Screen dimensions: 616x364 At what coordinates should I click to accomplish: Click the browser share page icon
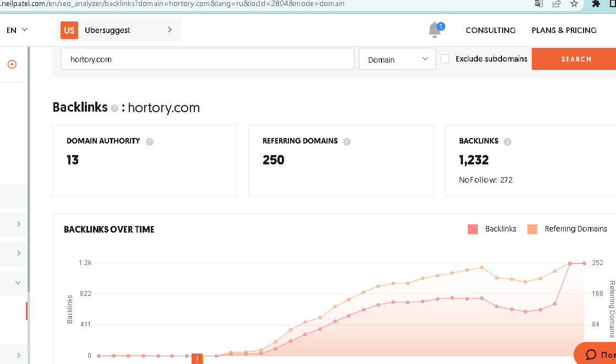click(x=557, y=4)
